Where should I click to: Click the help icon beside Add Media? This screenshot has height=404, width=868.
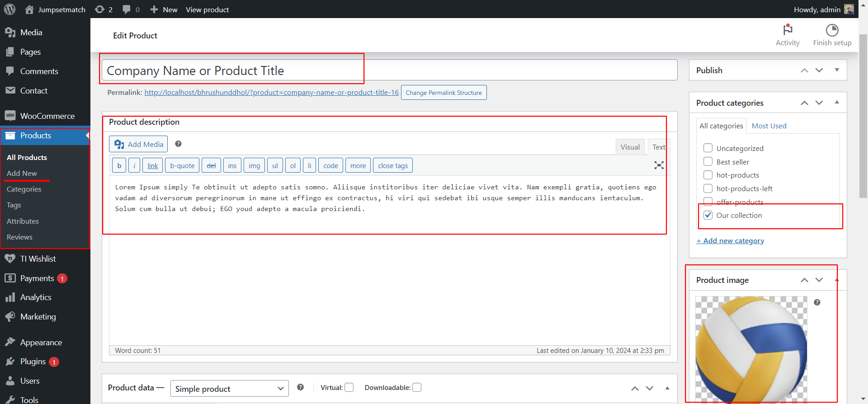click(178, 144)
